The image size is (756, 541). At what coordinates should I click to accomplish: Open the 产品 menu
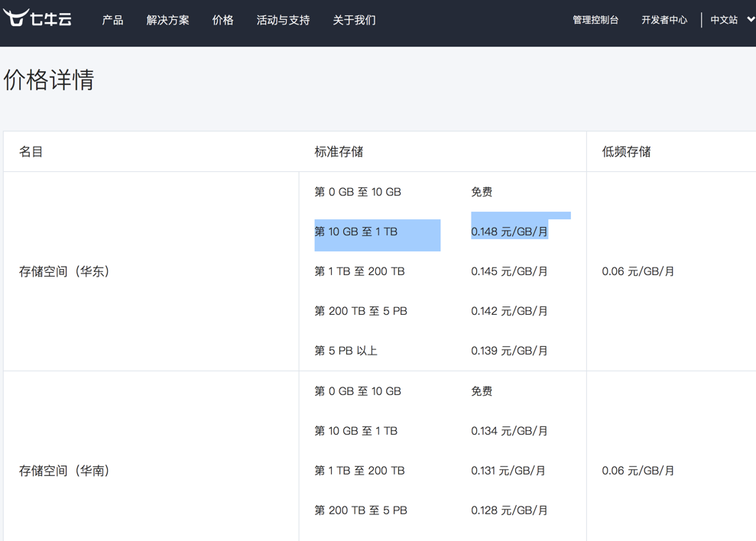click(112, 20)
